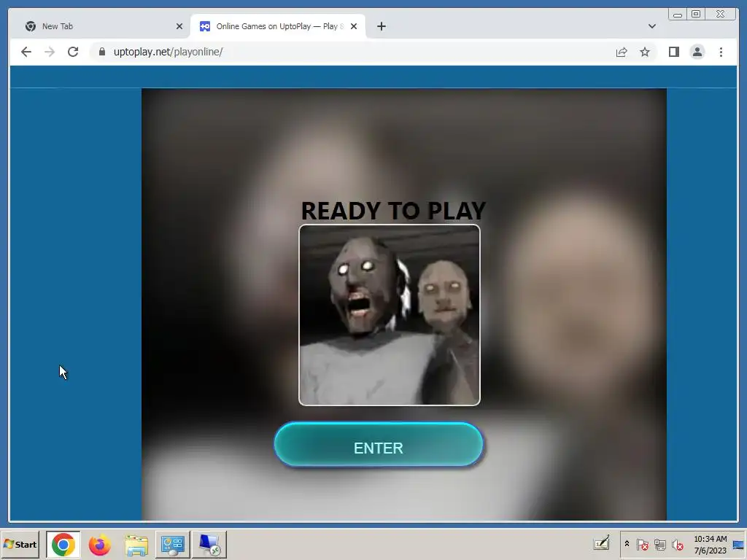Open the control panel taskbar icon

(x=172, y=544)
